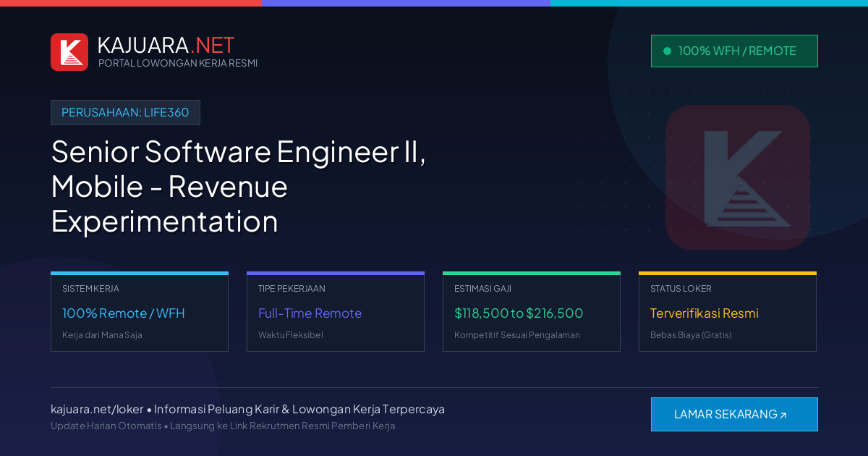Image resolution: width=868 pixels, height=456 pixels.
Task: Click the red segment of top color bar
Action: pos(130,3)
